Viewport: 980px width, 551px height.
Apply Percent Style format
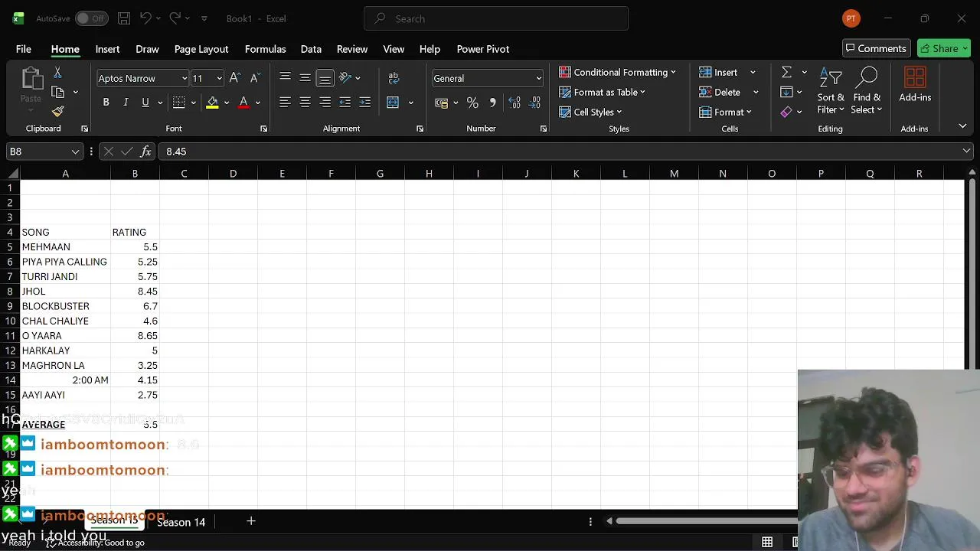click(x=472, y=103)
